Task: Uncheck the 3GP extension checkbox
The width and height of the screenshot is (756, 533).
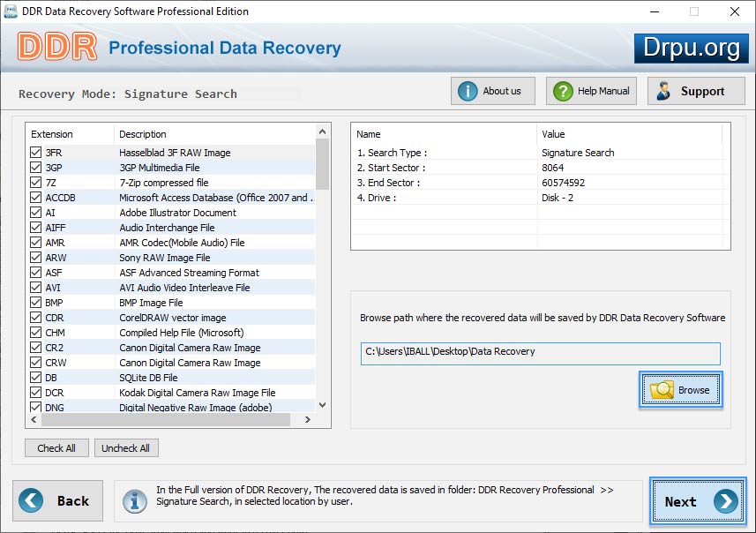Action: (35, 168)
